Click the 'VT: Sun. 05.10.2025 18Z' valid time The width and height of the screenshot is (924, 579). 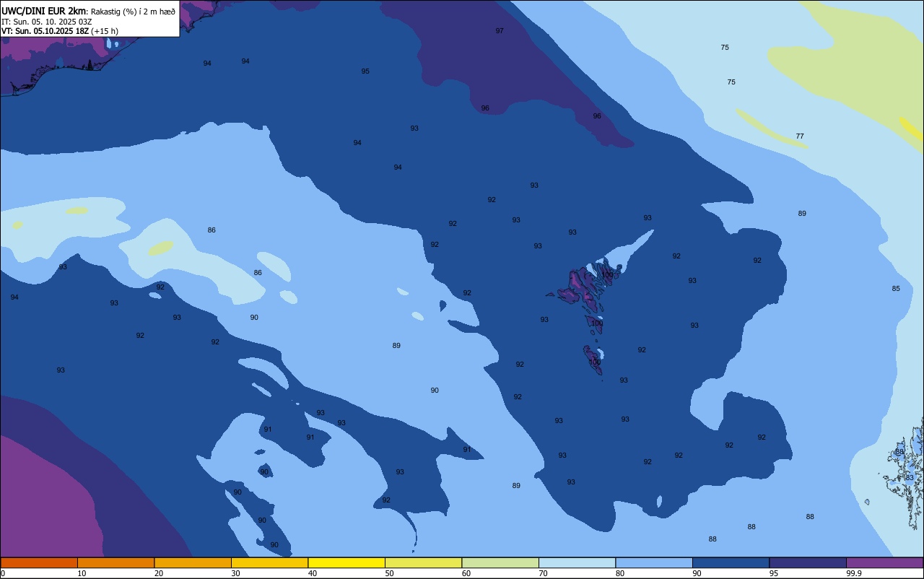point(45,31)
